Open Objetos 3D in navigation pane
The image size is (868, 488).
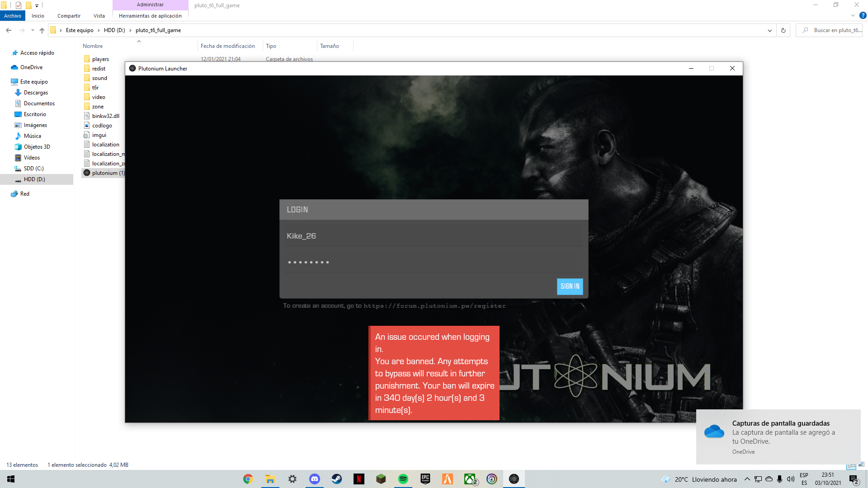[37, 147]
